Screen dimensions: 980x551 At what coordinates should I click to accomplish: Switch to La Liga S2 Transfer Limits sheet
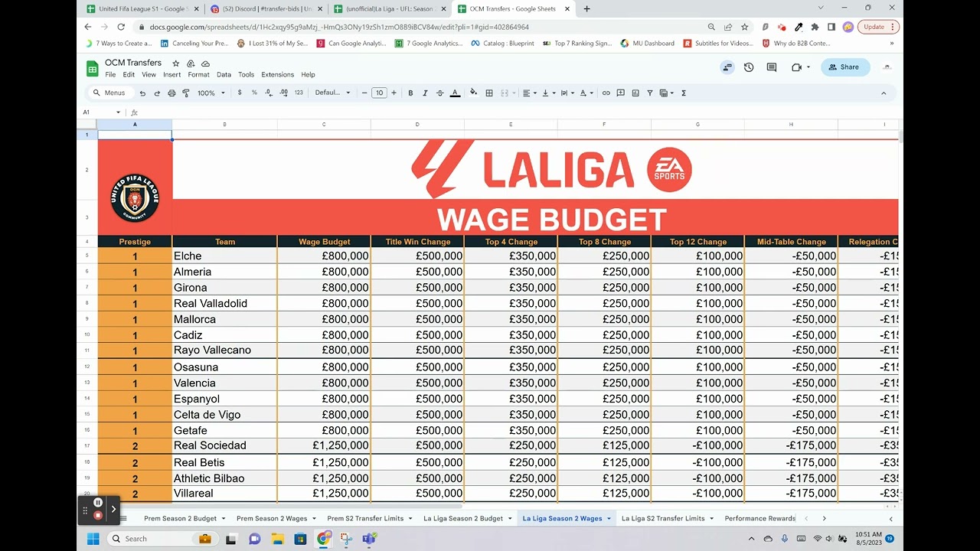[x=663, y=519]
